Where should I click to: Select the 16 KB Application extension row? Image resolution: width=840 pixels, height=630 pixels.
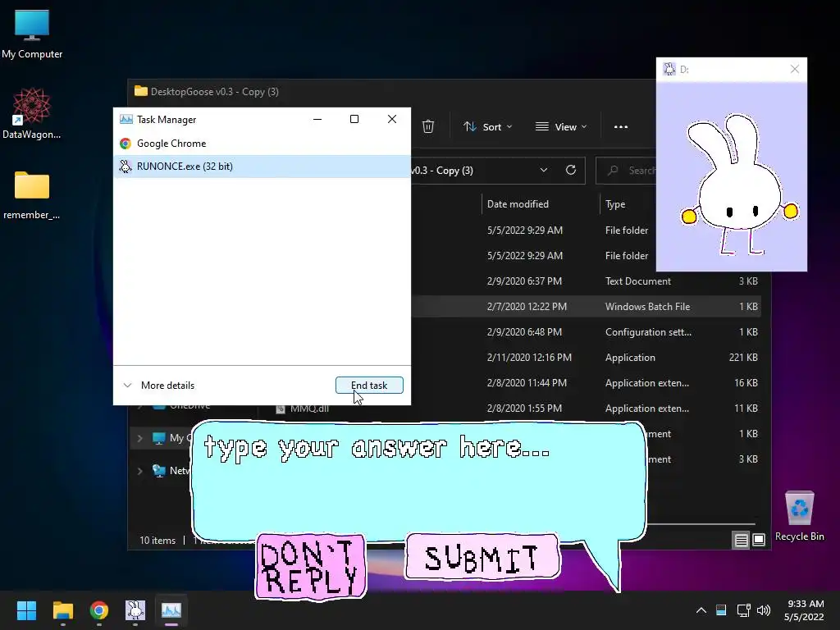586,383
